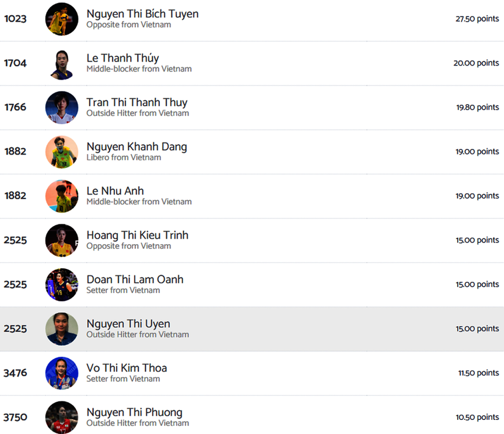
Task: Click rank number 3476
Action: 15,373
